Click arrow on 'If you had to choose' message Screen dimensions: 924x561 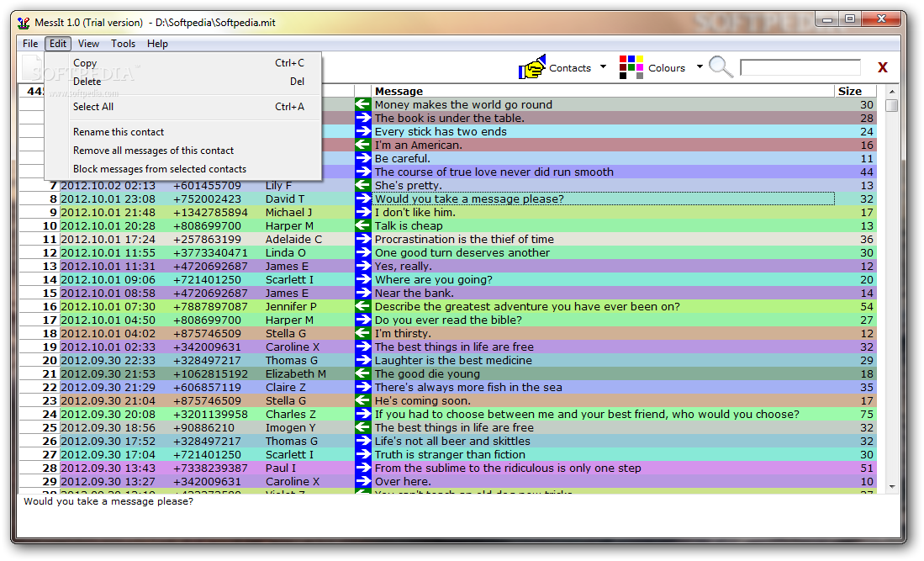tap(363, 415)
